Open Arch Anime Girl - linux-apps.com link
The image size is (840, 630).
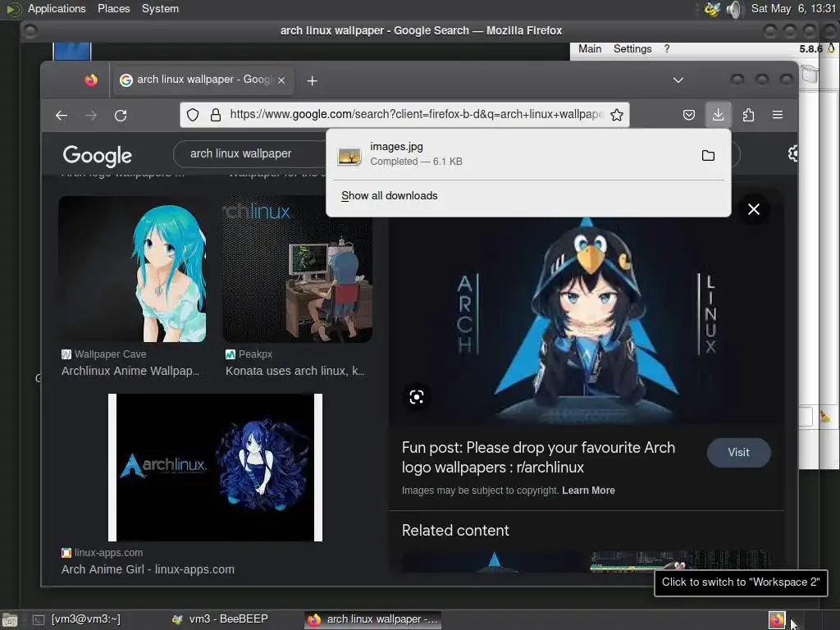click(x=148, y=569)
